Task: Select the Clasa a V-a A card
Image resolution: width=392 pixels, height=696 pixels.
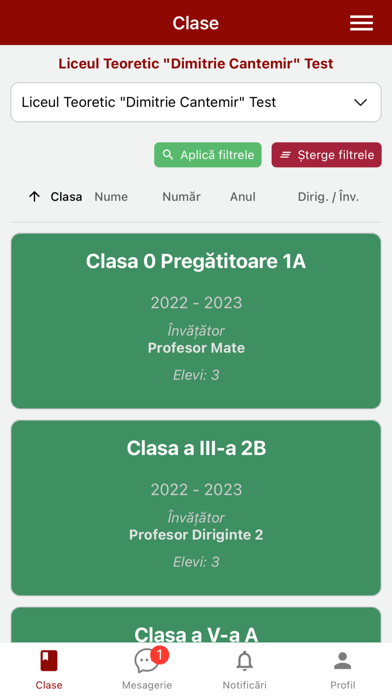Action: point(196,625)
